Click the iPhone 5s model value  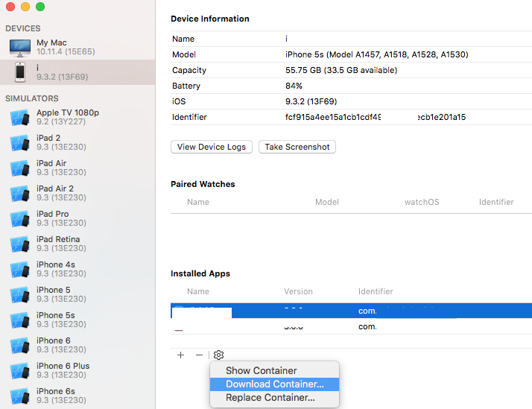tap(376, 54)
